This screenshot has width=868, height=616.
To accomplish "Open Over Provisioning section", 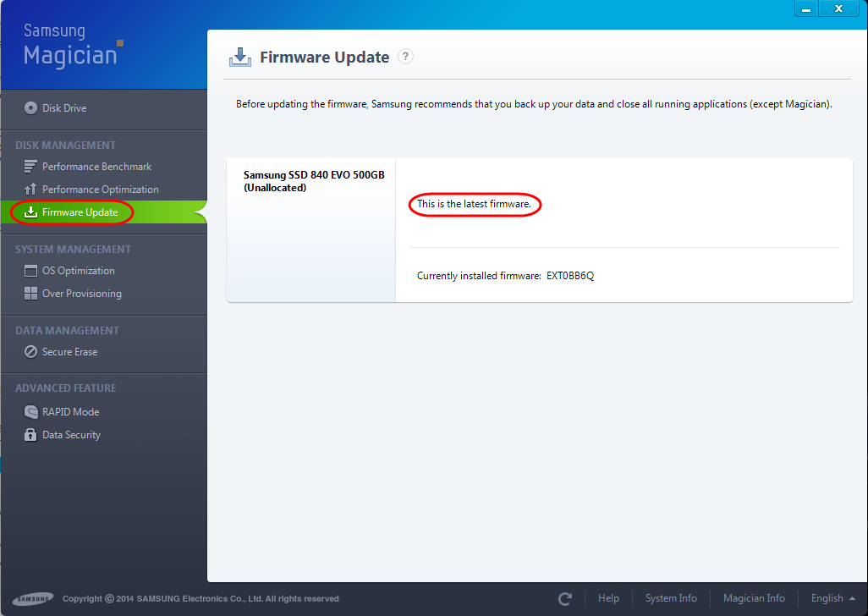I will point(82,294).
